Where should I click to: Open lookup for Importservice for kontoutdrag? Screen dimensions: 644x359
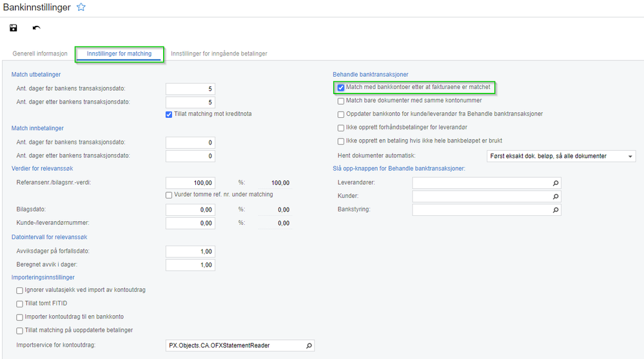[309, 346]
